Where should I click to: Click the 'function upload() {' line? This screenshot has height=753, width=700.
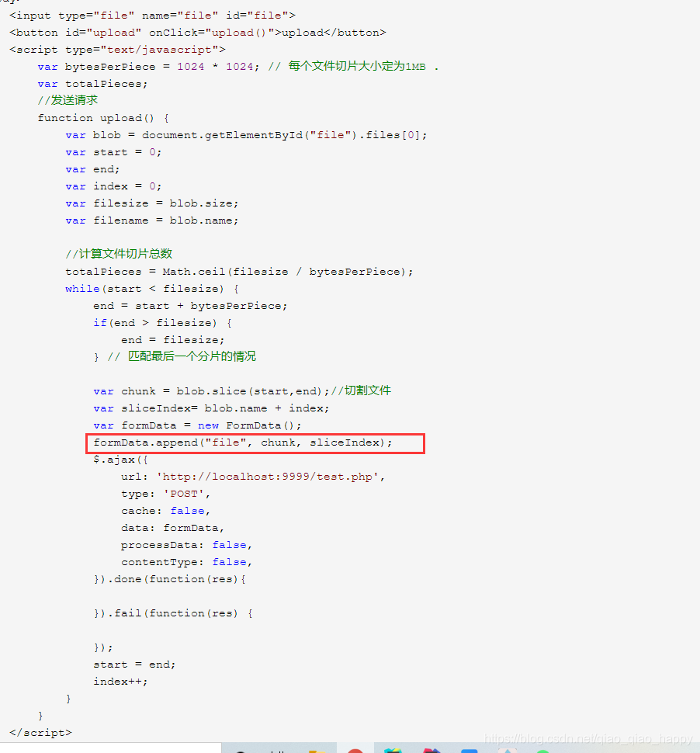[103, 118]
